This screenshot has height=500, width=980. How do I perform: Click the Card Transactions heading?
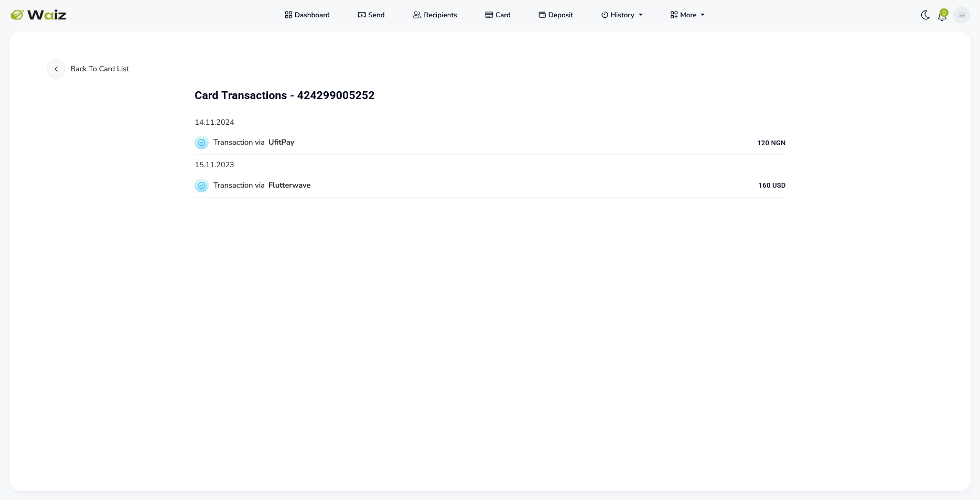coord(285,95)
